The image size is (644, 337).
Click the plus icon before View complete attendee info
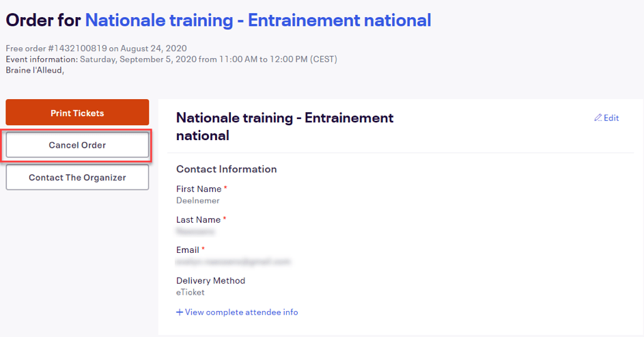pyautogui.click(x=180, y=312)
